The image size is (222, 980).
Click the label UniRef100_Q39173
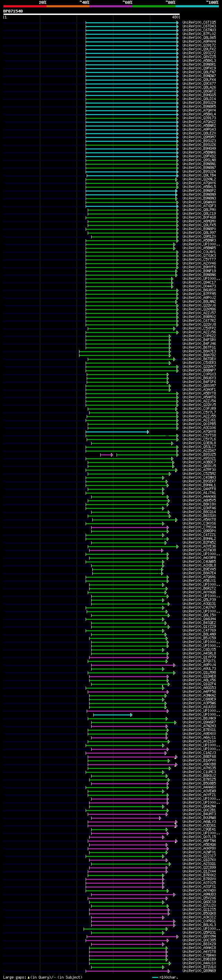point(199,118)
